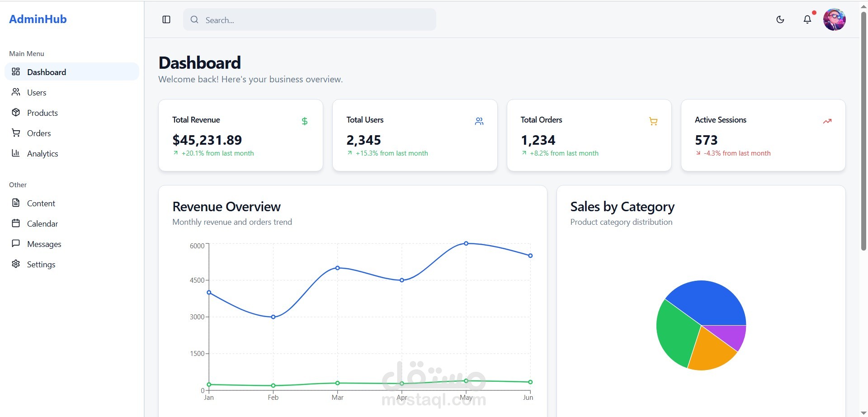Click the Products box icon
868x417 pixels.
(16, 113)
